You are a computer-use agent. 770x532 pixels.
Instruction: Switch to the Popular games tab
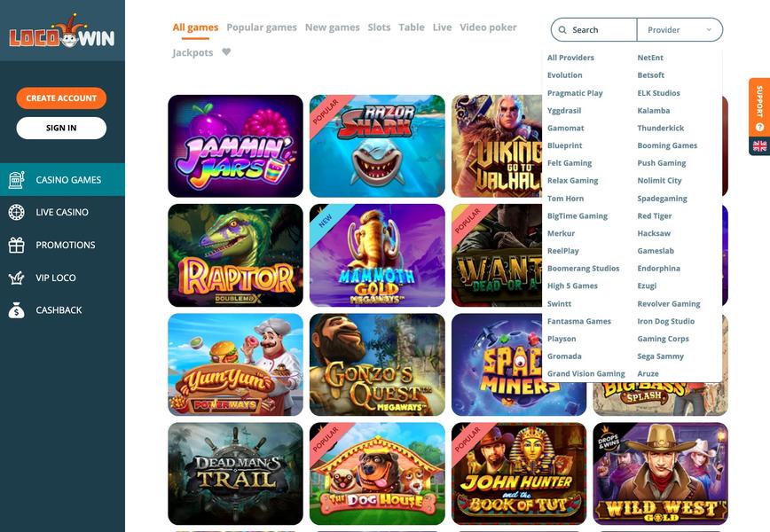[x=261, y=27]
